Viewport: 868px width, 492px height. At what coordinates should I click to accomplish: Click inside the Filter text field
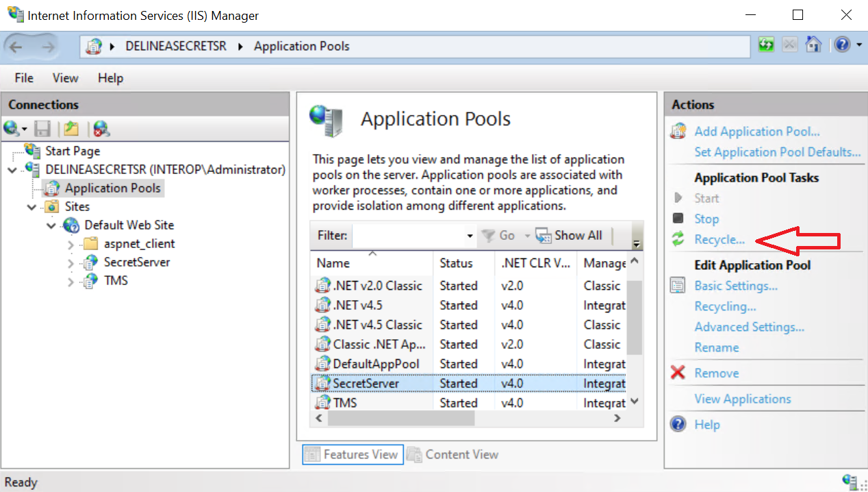pyautogui.click(x=408, y=236)
